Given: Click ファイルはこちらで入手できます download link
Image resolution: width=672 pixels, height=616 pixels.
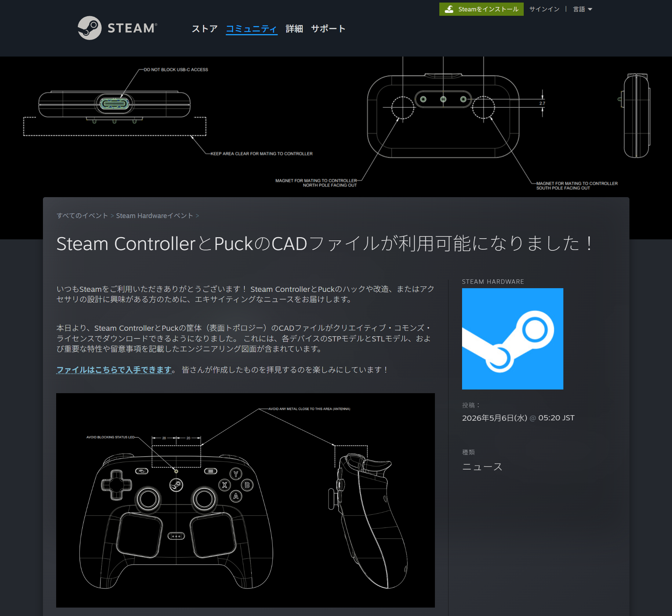Looking at the screenshot, I should pyautogui.click(x=114, y=370).
